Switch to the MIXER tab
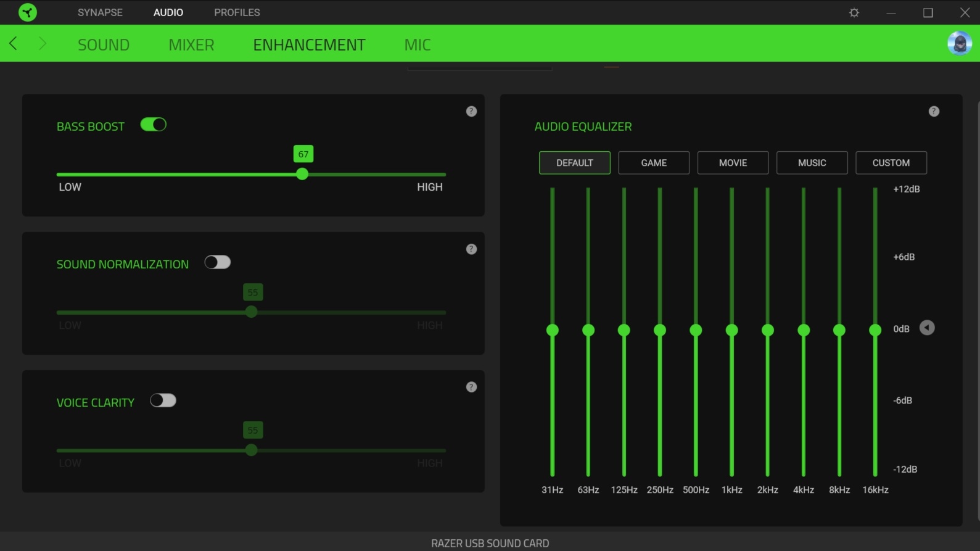980x551 pixels. (x=191, y=44)
